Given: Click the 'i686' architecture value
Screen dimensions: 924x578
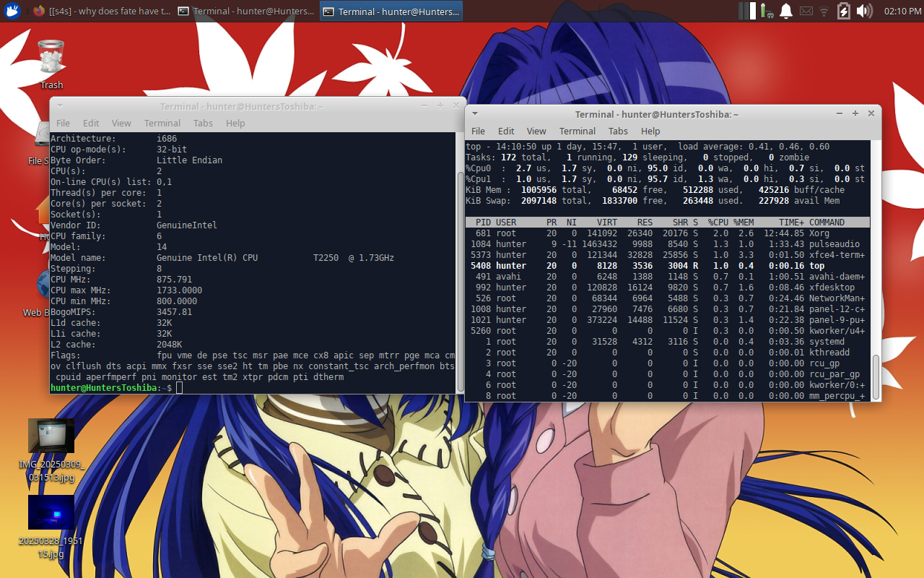Looking at the screenshot, I should click(167, 139).
